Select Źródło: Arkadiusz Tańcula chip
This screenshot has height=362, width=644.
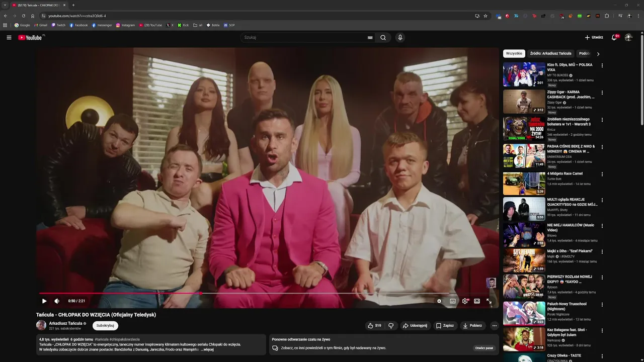tap(550, 53)
